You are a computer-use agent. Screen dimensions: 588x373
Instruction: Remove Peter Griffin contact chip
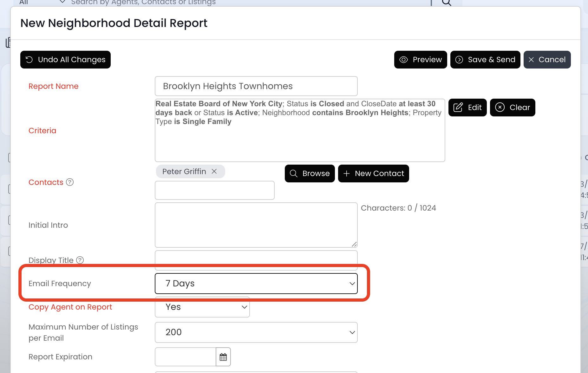tap(214, 172)
